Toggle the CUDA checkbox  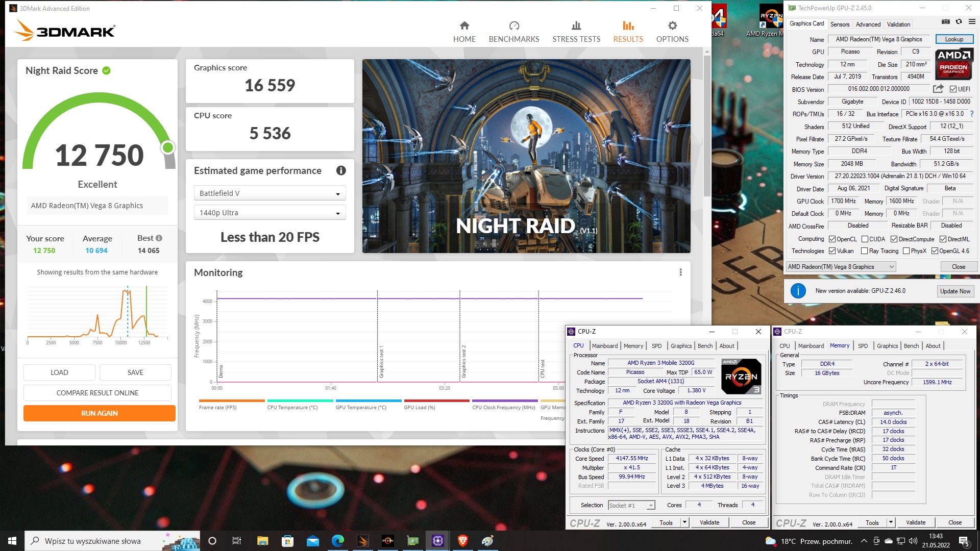point(865,239)
